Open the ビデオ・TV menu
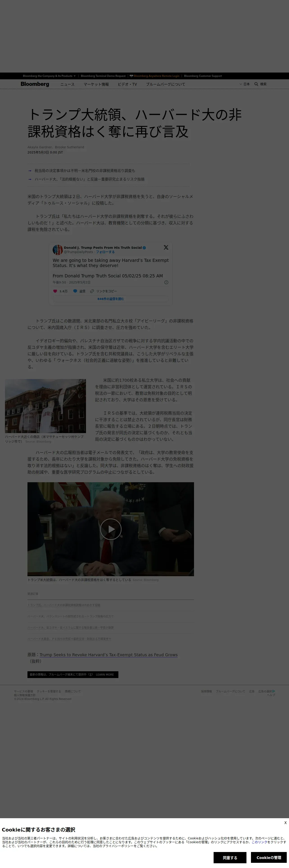This screenshot has height=868, width=289. tap(127, 84)
